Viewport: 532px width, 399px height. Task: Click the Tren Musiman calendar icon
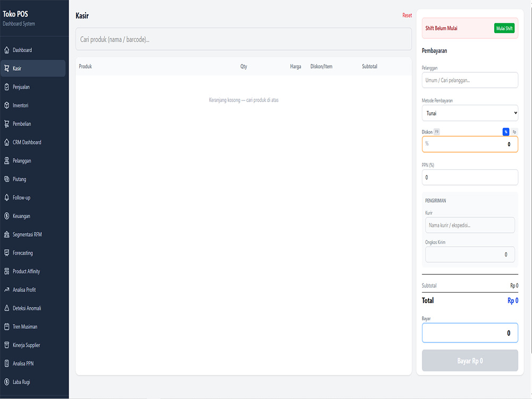7,327
